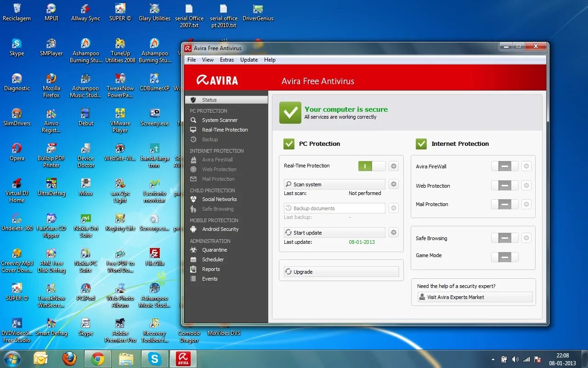Image resolution: width=588 pixels, height=368 pixels.
Task: Toggle Real-Time Protection switch off
Action: coord(372,166)
